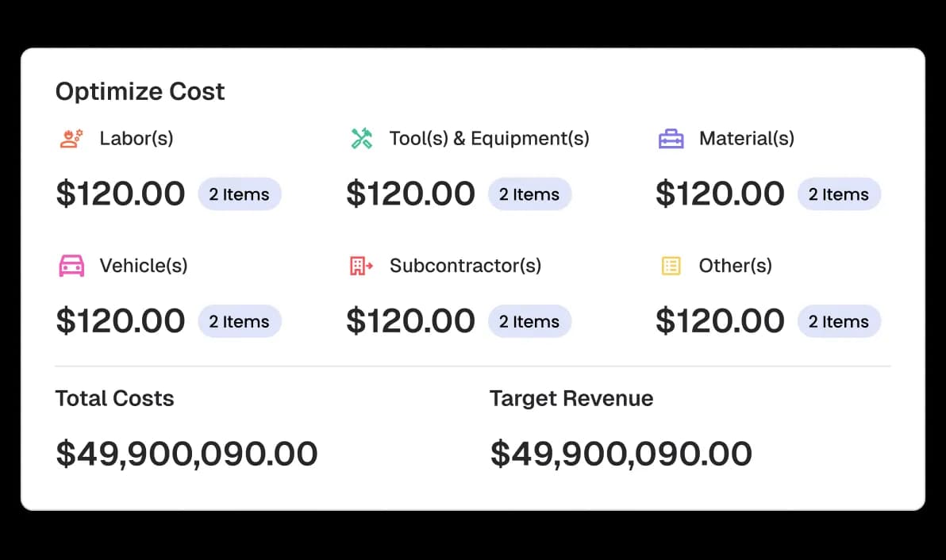Click the Material(s) toolbox icon
The width and height of the screenshot is (946, 560).
671,139
